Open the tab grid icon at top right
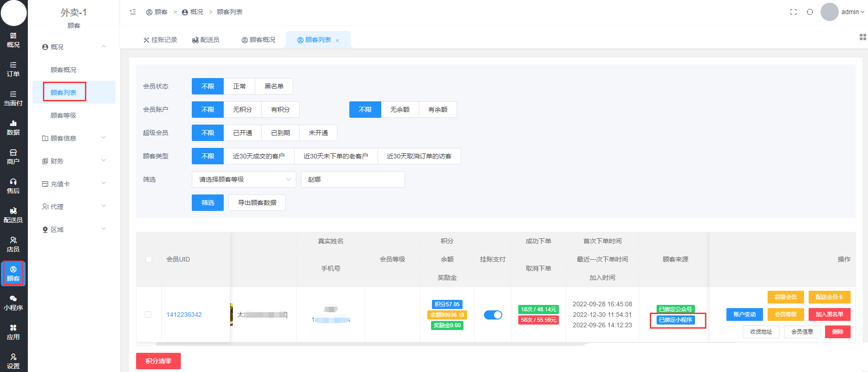The height and width of the screenshot is (372, 868). pyautogui.click(x=863, y=37)
